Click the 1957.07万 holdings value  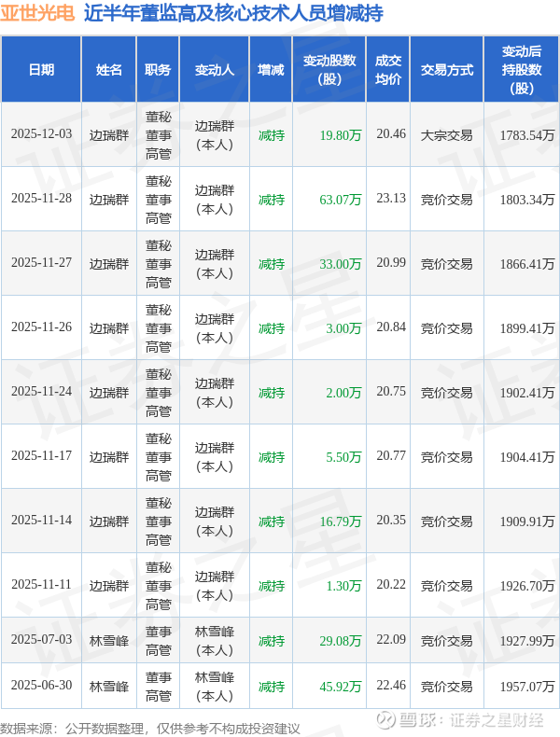click(x=526, y=686)
